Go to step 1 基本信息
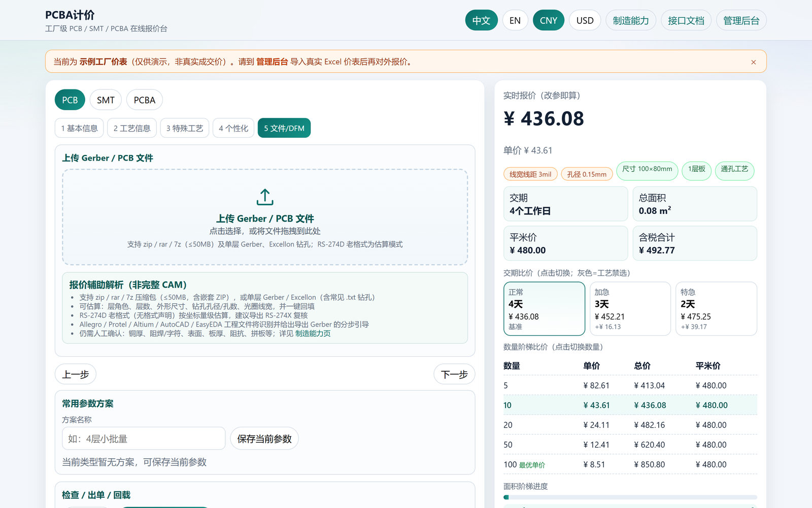The image size is (812, 508). tap(79, 128)
